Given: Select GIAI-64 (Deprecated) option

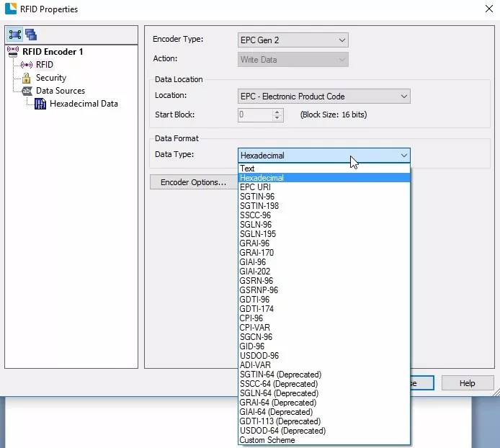Looking at the screenshot, I should pos(277,412).
